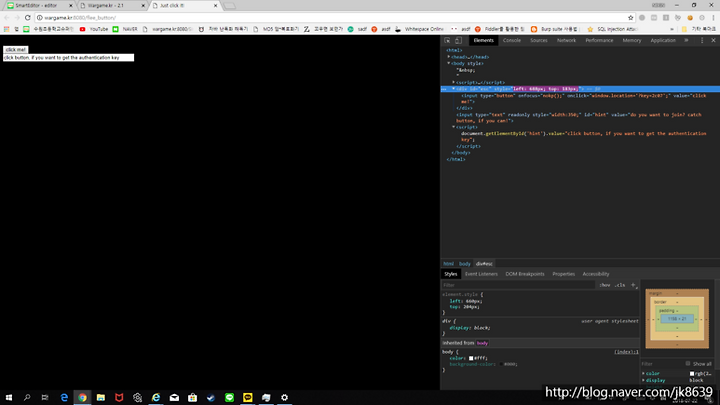Open the Whitespace Online bookmark
This screenshot has width=720, height=405.
coord(419,29)
